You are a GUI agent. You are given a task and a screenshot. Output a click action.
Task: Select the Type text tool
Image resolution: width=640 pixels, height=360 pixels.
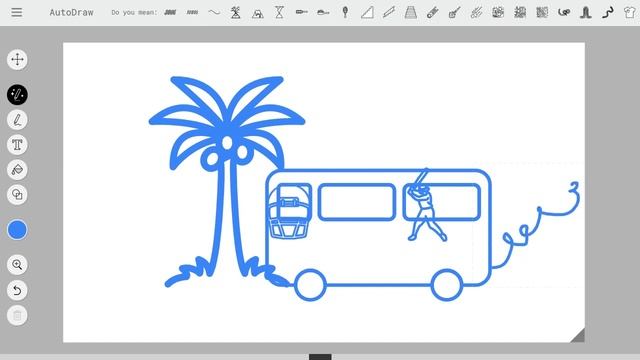coord(17,145)
